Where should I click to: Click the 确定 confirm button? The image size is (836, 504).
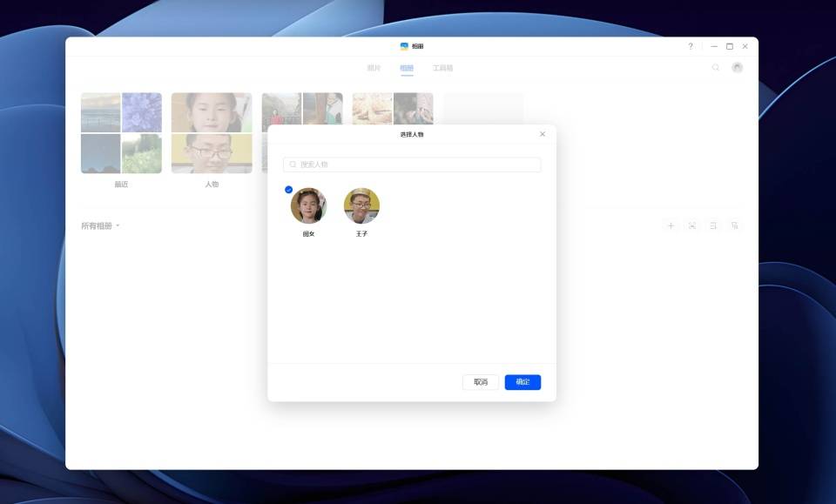pos(522,382)
